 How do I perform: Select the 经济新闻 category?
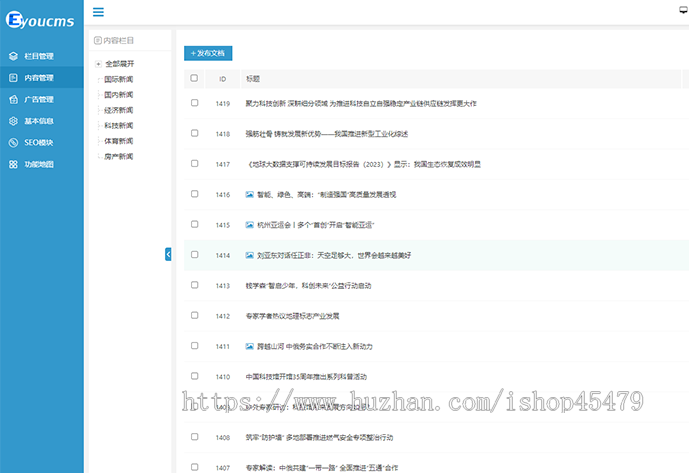(x=119, y=110)
